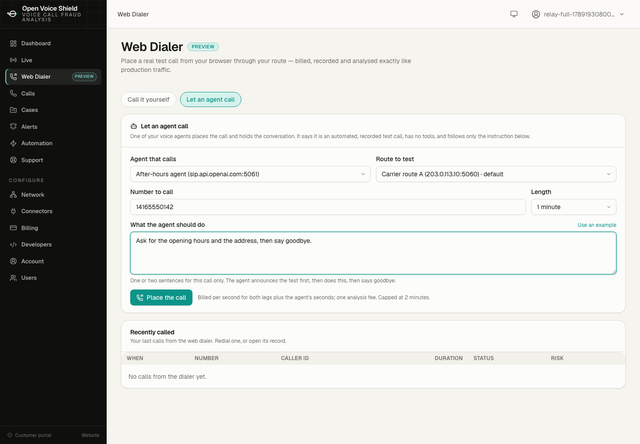Image resolution: width=640 pixels, height=444 pixels.
Task: Open Connectors under Configure
Action: pos(53,211)
